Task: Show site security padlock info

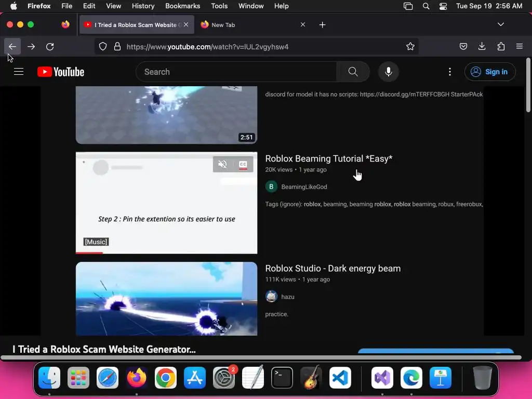Action: click(117, 46)
